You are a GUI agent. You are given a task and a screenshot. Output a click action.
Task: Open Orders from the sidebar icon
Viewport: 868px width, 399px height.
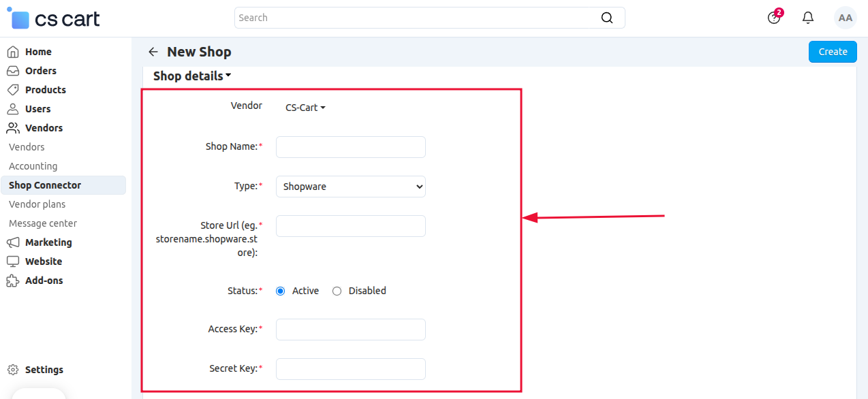pos(12,70)
